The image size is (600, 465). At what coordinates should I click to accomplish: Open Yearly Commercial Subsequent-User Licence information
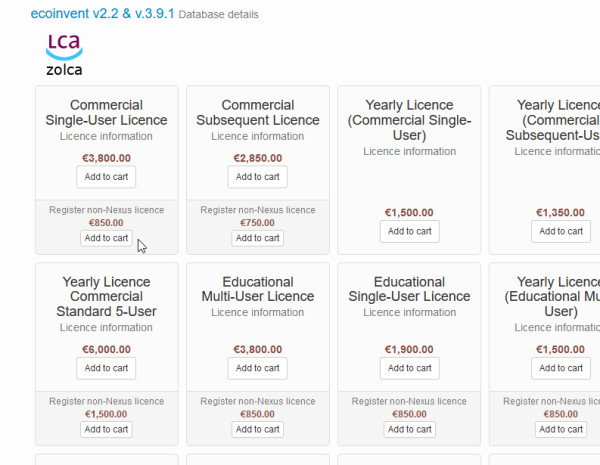(x=557, y=151)
